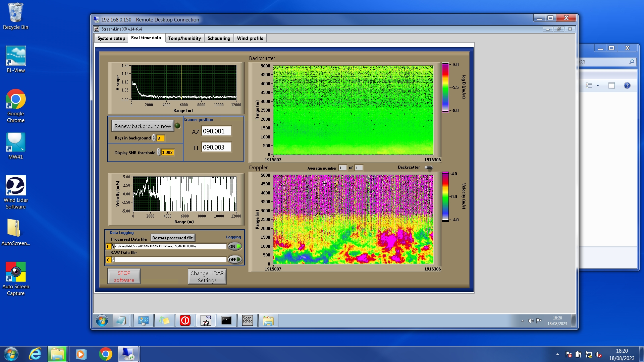Image resolution: width=644 pixels, height=362 pixels.
Task: Open processed data file path browse control
Action: (113, 246)
